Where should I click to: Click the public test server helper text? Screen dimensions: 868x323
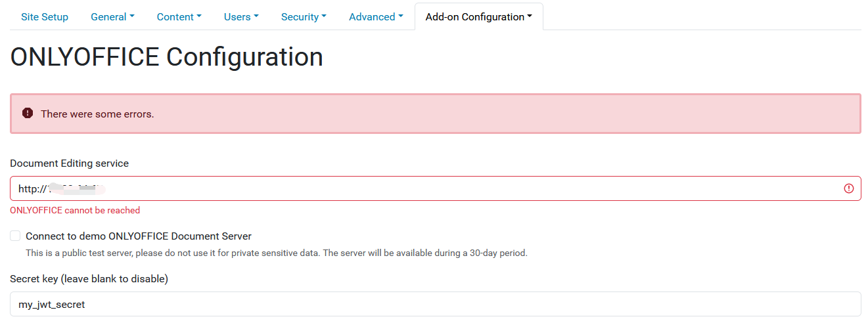(277, 253)
